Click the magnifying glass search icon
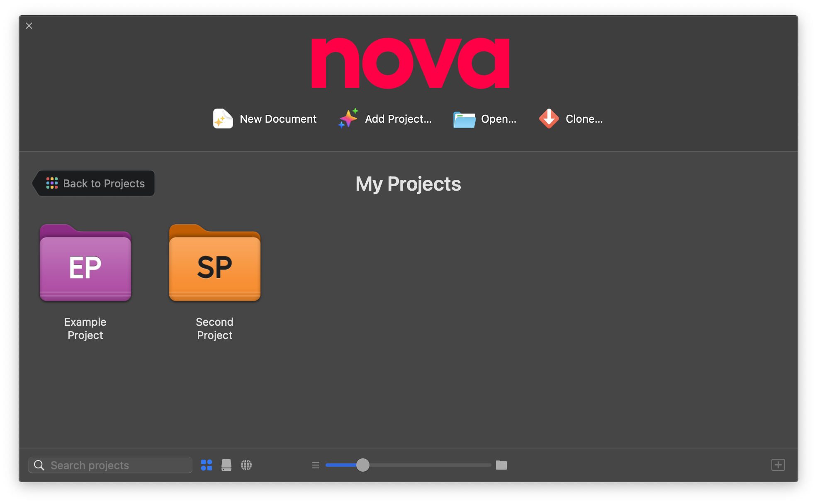 39,465
